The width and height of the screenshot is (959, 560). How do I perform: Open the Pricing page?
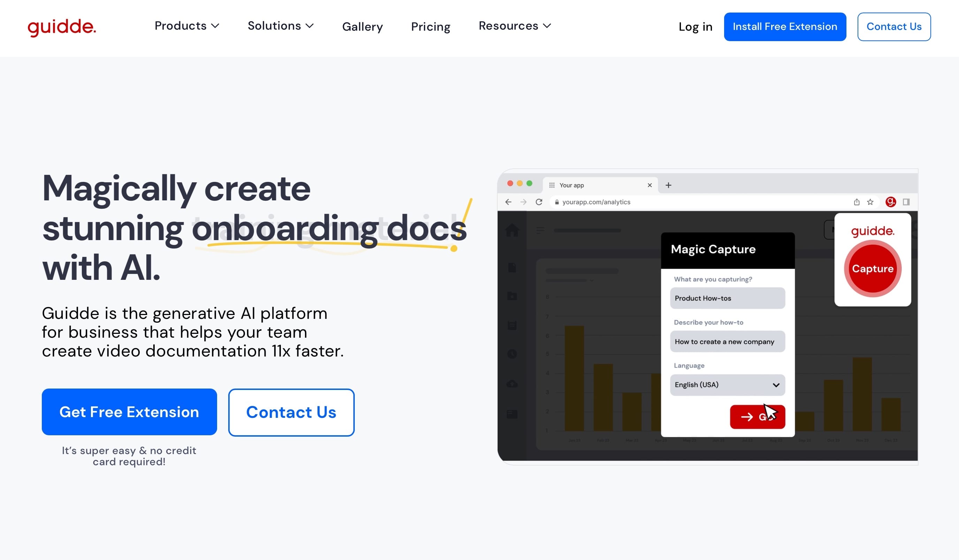coord(430,26)
